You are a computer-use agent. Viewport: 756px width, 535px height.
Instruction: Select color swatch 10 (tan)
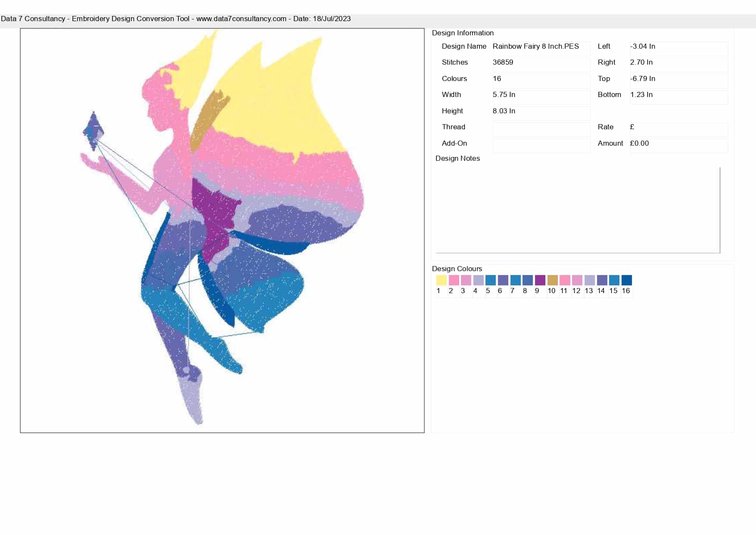coord(552,280)
